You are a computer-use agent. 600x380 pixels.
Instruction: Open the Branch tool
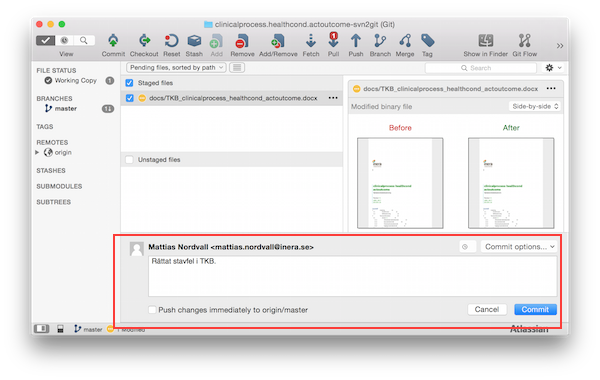click(380, 41)
